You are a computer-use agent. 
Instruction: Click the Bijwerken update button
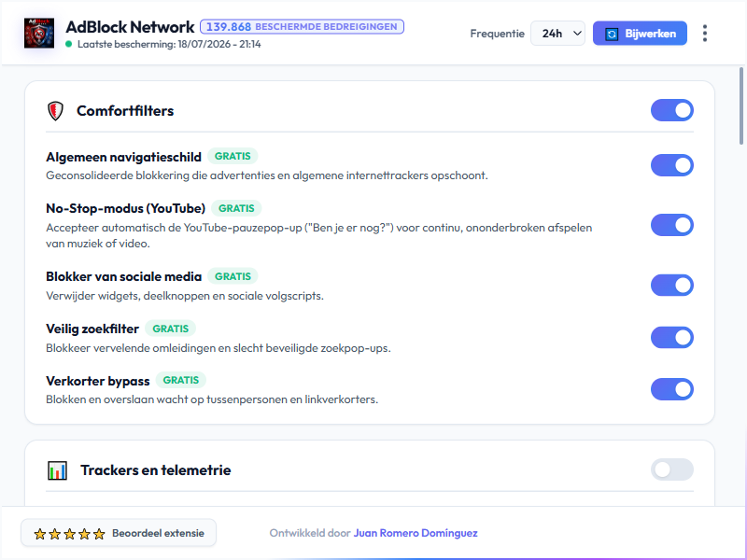point(640,34)
